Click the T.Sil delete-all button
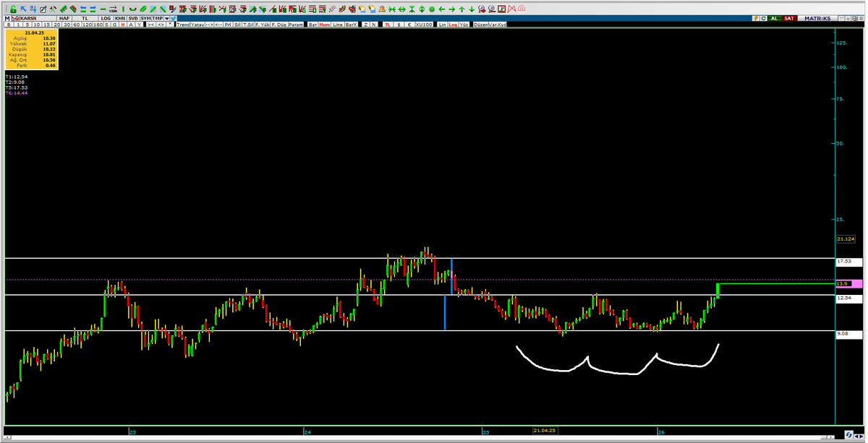The height and width of the screenshot is (443, 868). pyautogui.click(x=248, y=25)
